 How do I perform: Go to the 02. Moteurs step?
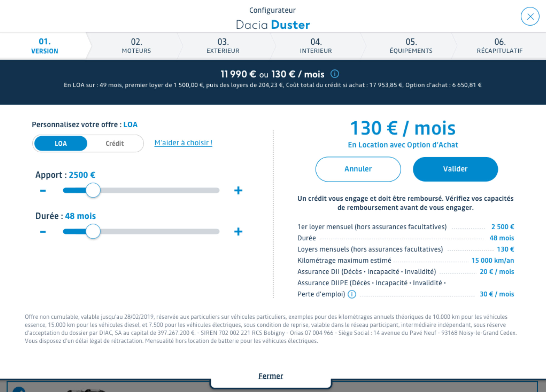click(136, 46)
